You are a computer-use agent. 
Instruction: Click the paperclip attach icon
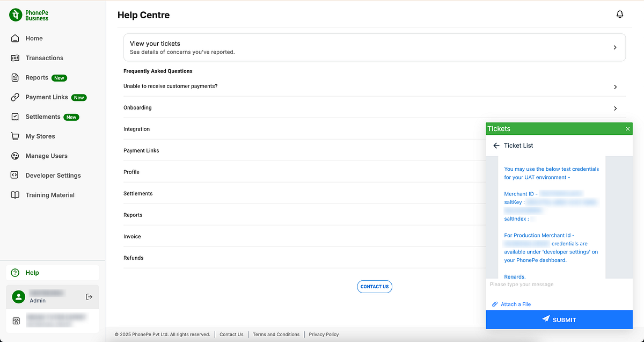point(495,304)
